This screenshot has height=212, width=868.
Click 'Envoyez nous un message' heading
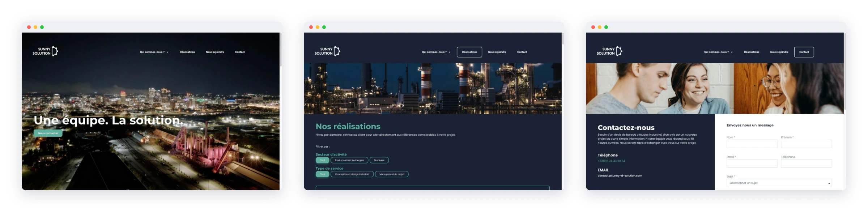point(750,126)
